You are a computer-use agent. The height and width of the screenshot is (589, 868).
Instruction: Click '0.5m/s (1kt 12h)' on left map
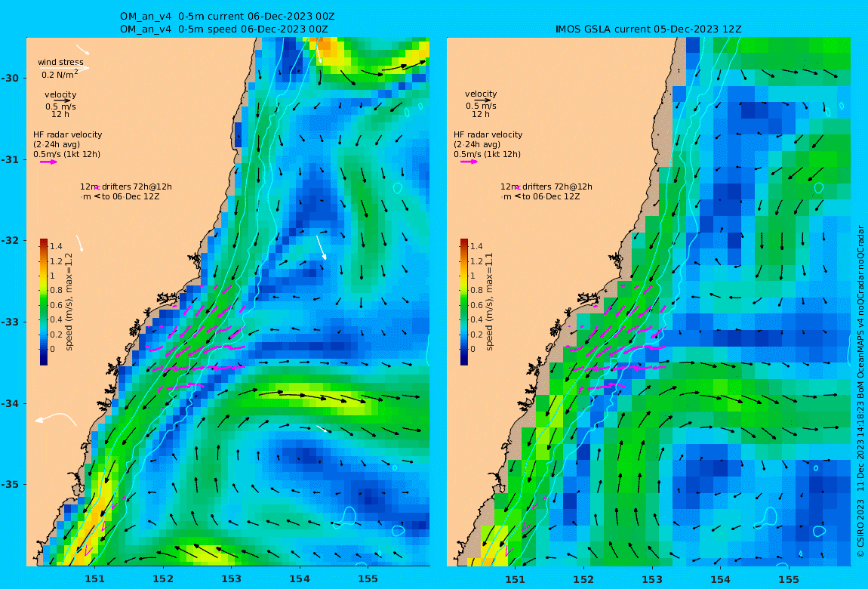[67, 154]
